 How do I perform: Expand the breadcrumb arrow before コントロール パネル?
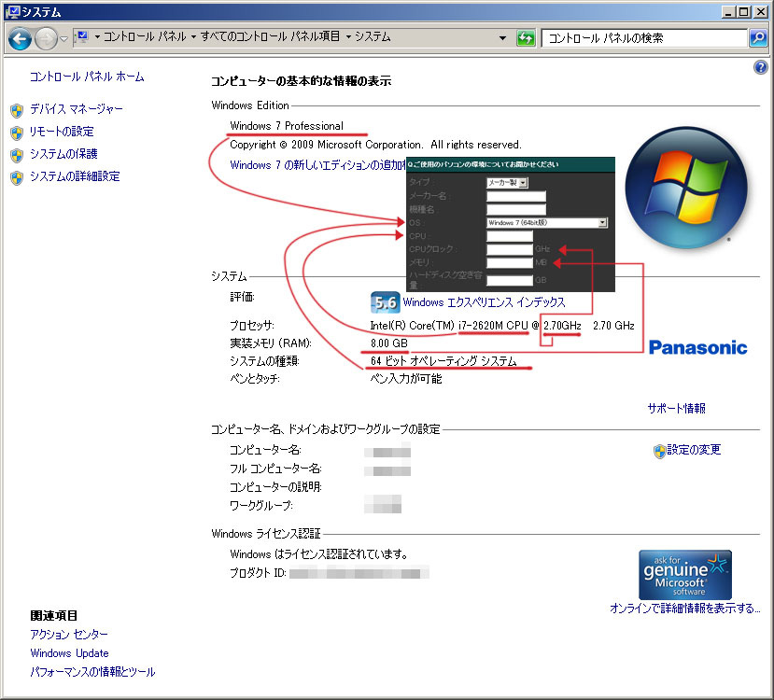[x=97, y=36]
